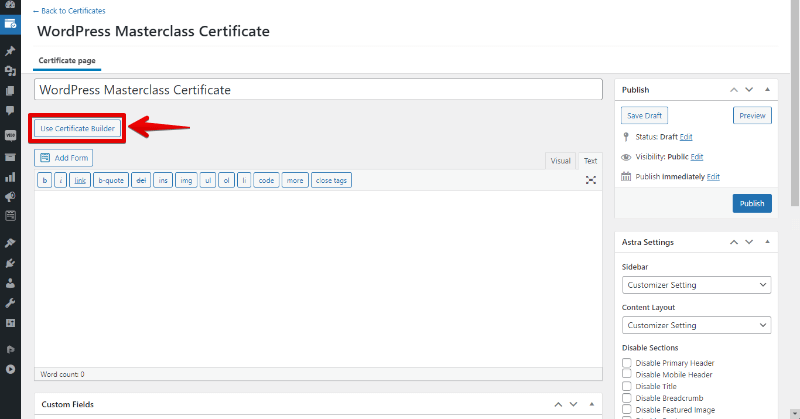This screenshot has width=800, height=419.
Task: Insert del tag in editor
Action: pos(141,180)
